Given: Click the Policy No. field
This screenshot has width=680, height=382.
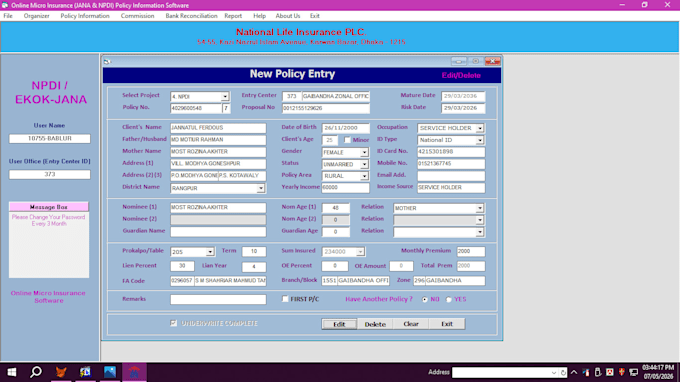Looking at the screenshot, I should pyautogui.click(x=196, y=108).
